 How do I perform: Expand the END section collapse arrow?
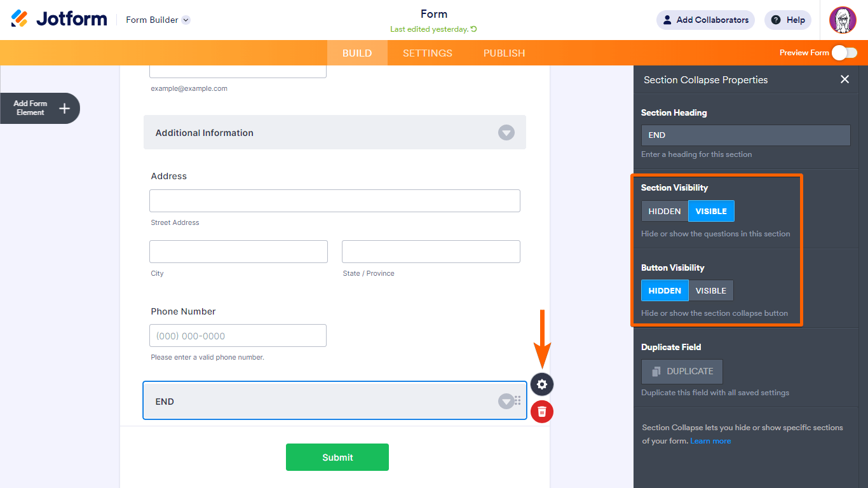pos(506,401)
